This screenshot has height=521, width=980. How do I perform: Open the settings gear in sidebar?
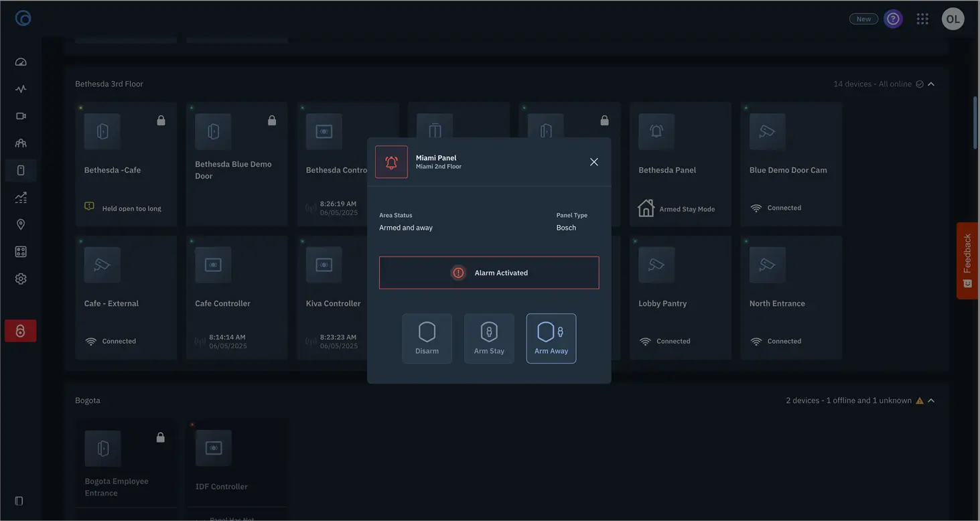tap(21, 279)
